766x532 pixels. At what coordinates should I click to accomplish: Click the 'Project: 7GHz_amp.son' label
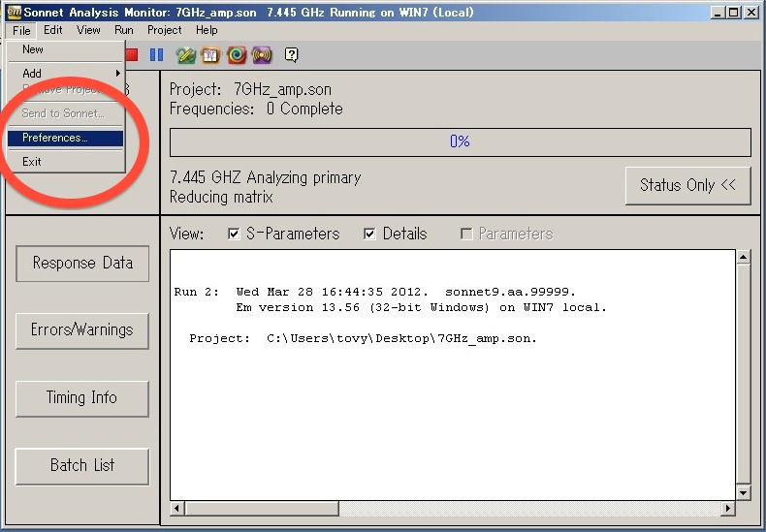pyautogui.click(x=250, y=90)
